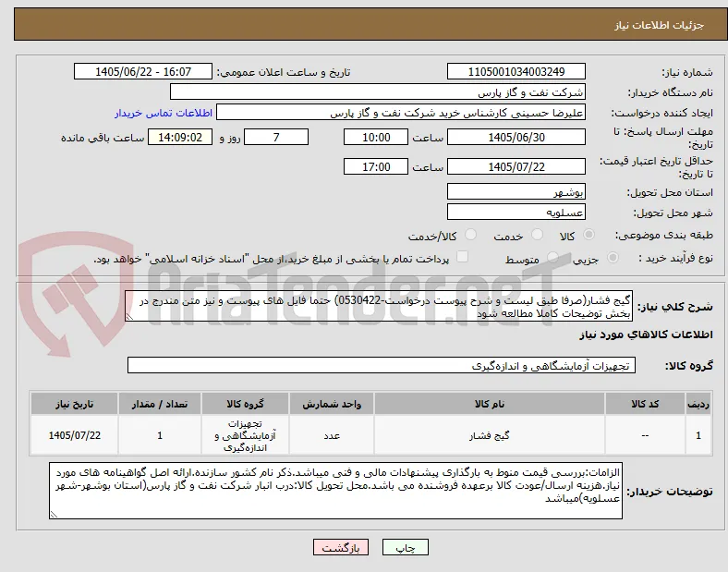The width and height of the screenshot is (728, 572).
Task: Click the گیج فشار item name cell
Action: [490, 435]
